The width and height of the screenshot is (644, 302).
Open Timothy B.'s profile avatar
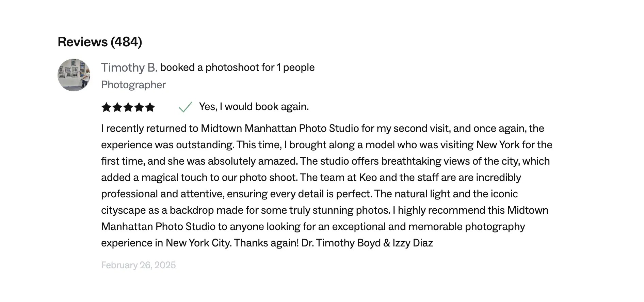(74, 75)
